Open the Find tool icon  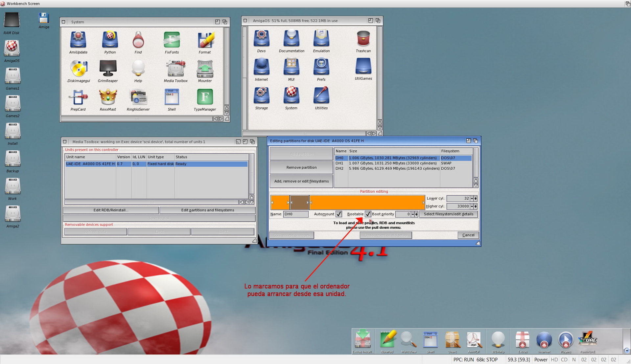pyautogui.click(x=138, y=40)
